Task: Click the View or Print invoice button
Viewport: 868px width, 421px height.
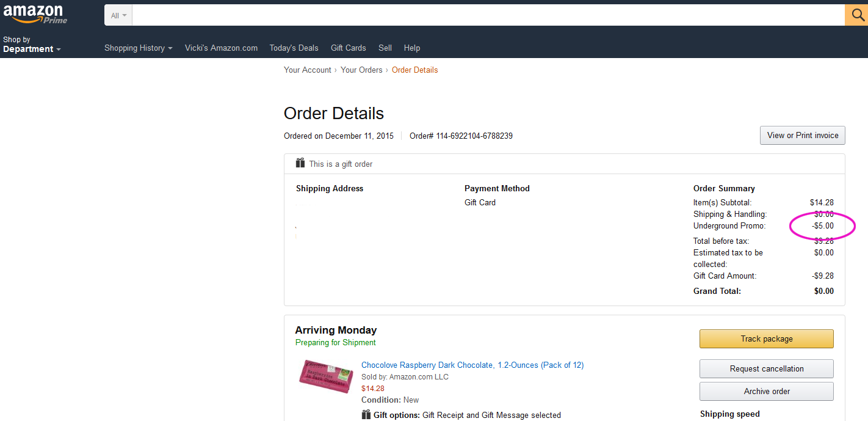Action: [x=802, y=135]
